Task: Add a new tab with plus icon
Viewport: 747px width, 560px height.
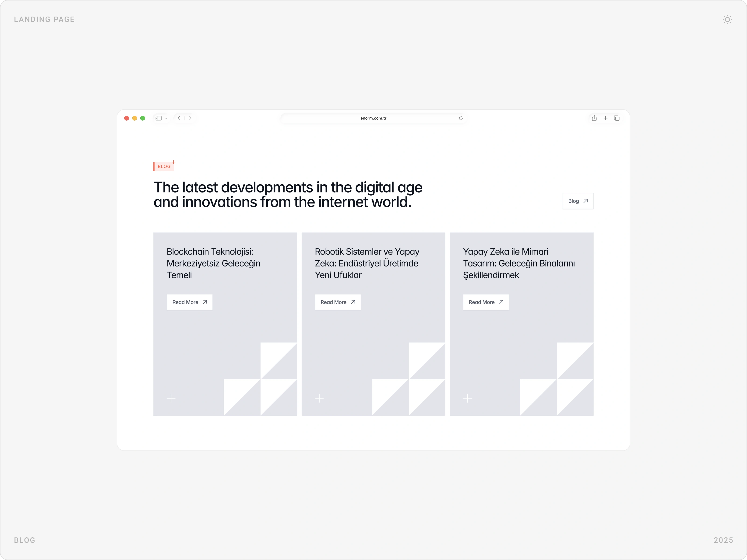Action: coord(606,118)
